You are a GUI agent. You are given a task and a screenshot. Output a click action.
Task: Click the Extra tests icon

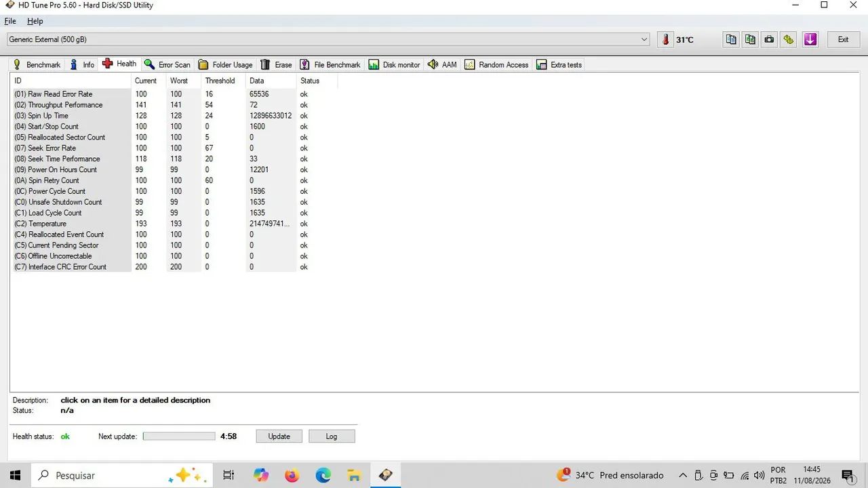(541, 64)
